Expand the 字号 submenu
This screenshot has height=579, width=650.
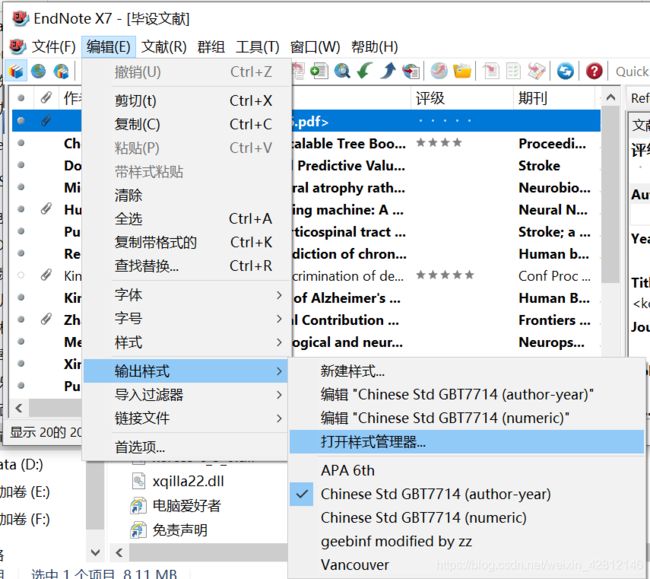point(186,319)
